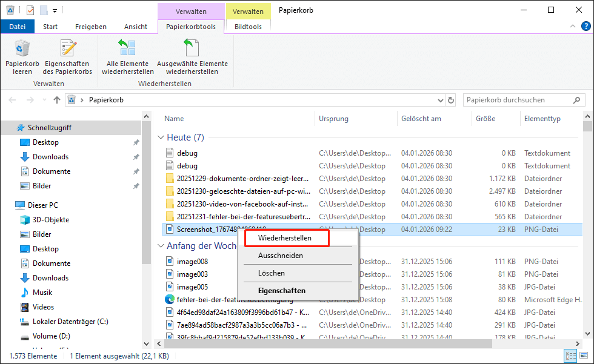
Task: Click the refresh button in address bar
Action: click(x=450, y=100)
